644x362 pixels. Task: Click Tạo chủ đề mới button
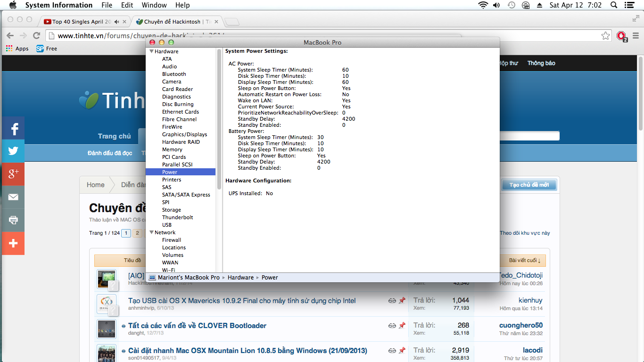pyautogui.click(x=529, y=185)
